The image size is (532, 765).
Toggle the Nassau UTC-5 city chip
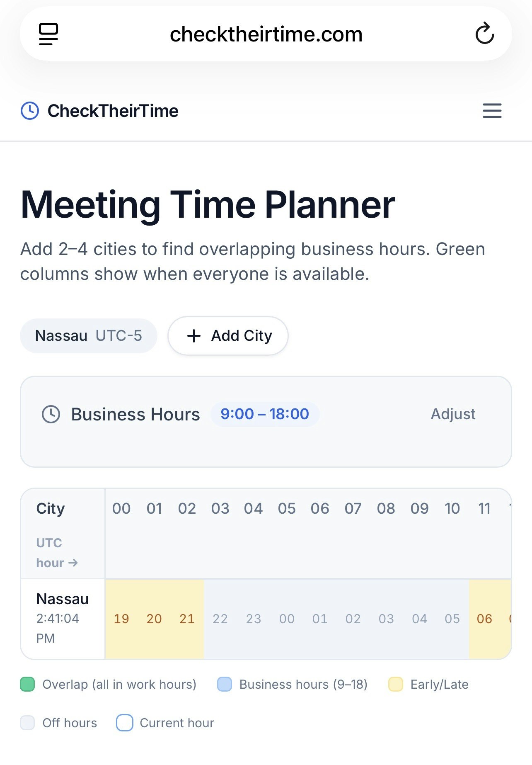pos(88,336)
